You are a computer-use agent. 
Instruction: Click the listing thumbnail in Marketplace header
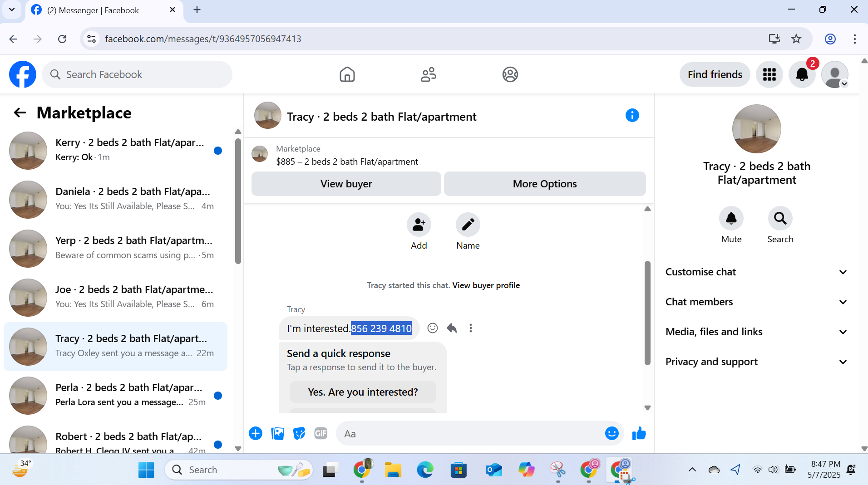tap(260, 154)
